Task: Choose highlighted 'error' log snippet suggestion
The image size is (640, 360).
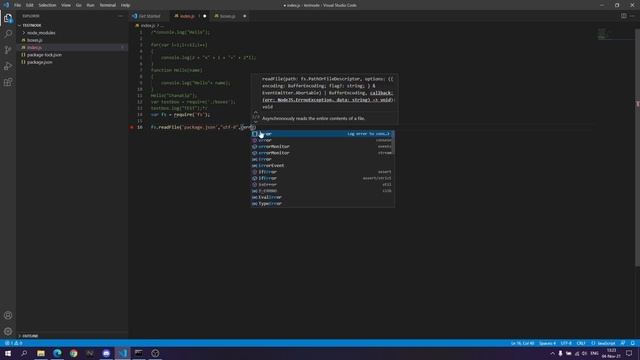Action: point(322,134)
